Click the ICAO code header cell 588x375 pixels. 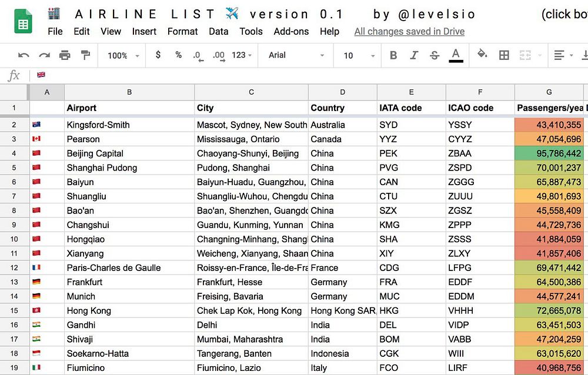point(480,108)
